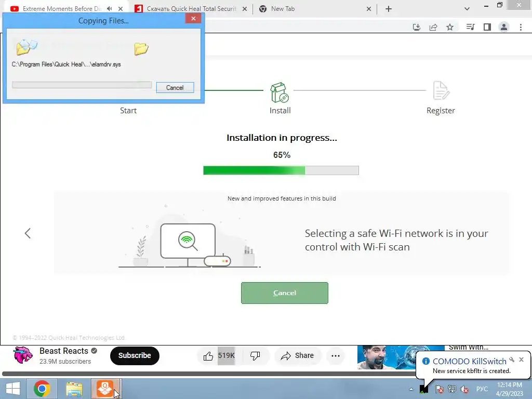Close the Quick Heal download tab
The height and width of the screenshot is (399, 532).
click(245, 9)
